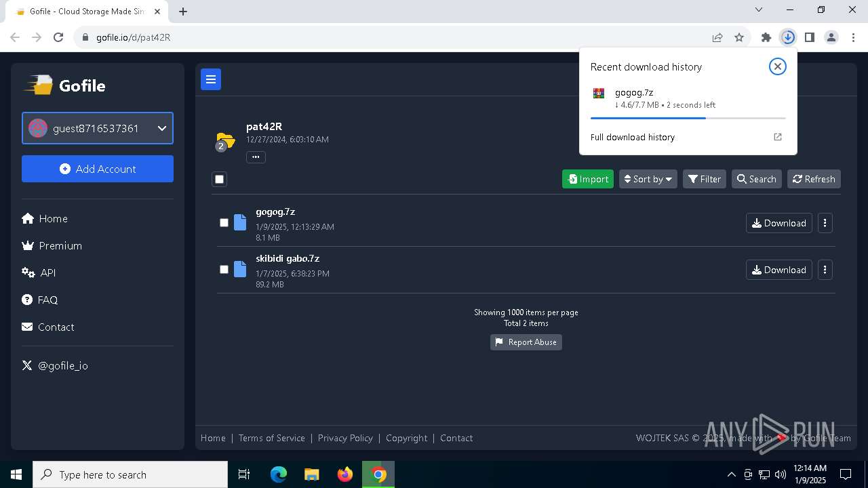
Task: Open the blue hamburger menu button
Action: [x=211, y=79]
